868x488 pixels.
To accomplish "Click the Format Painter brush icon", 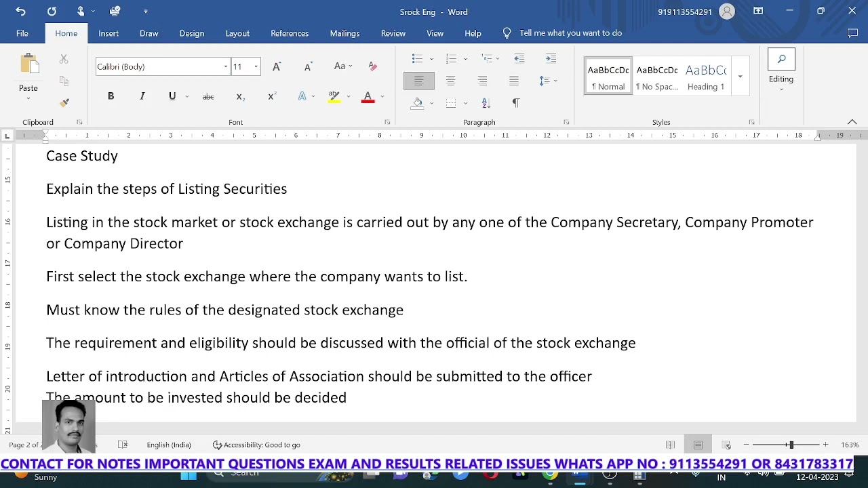I will pos(64,103).
